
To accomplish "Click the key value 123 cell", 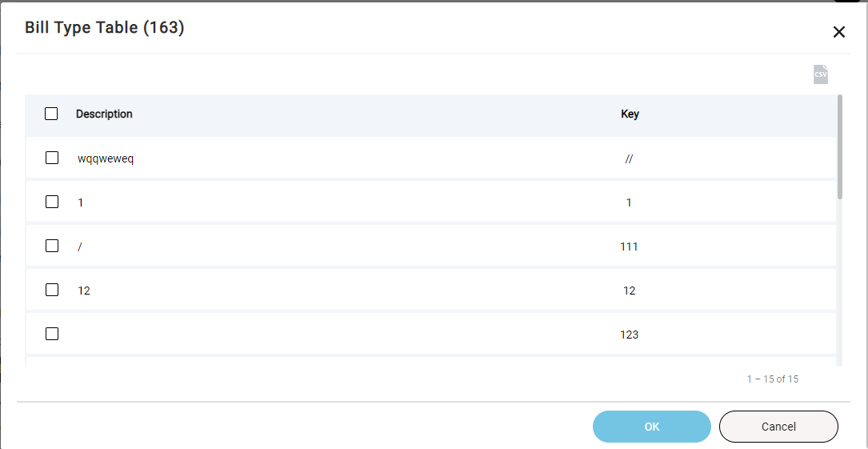I will 629,335.
